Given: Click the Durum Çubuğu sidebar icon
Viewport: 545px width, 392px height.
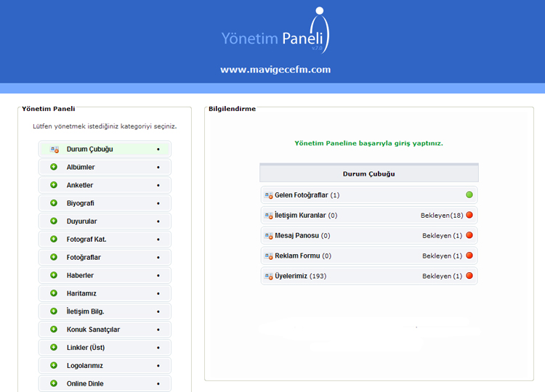Looking at the screenshot, I should [x=54, y=150].
